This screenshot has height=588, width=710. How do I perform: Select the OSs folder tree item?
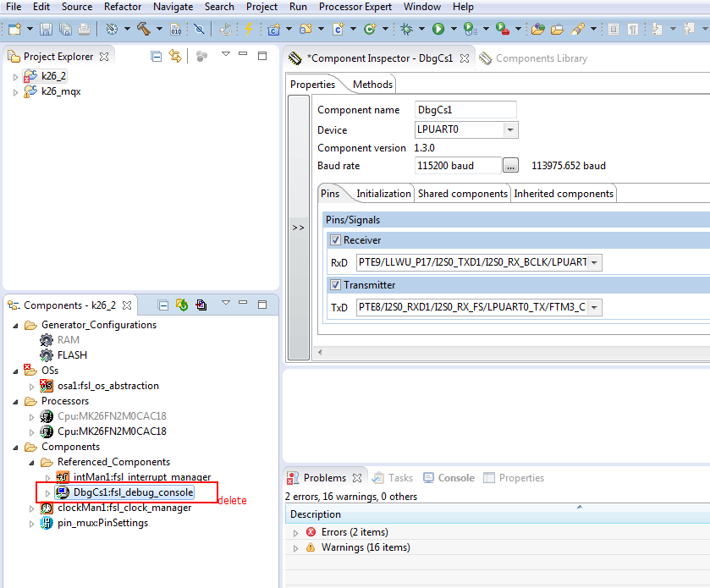point(50,371)
